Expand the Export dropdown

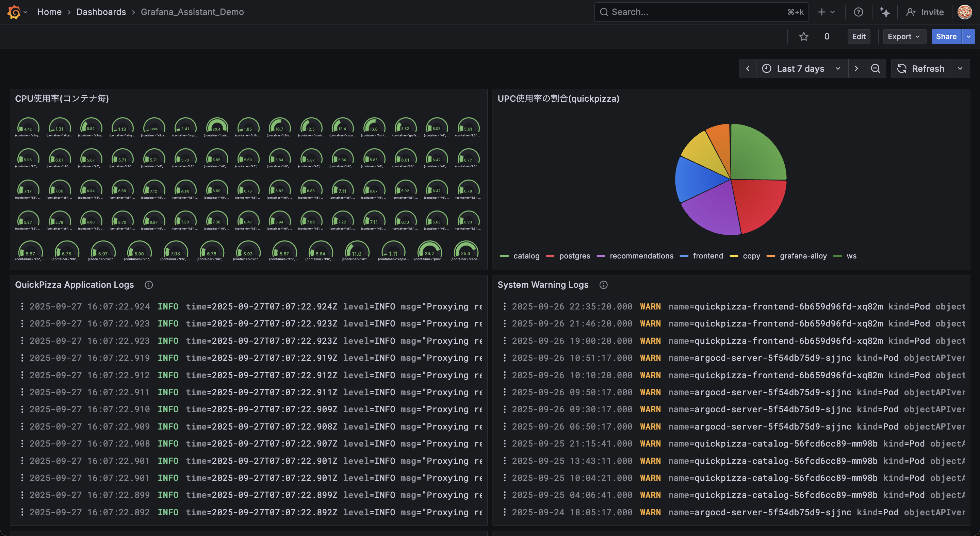tap(903, 36)
